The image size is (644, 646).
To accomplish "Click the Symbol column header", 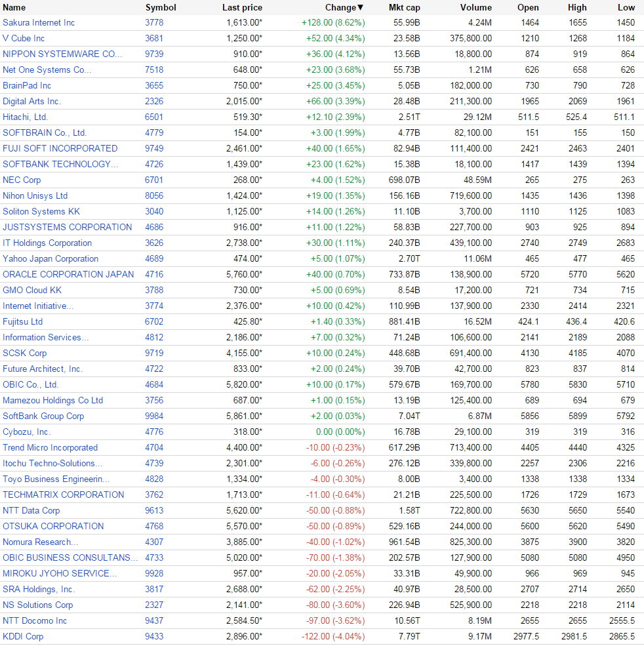I will (161, 7).
